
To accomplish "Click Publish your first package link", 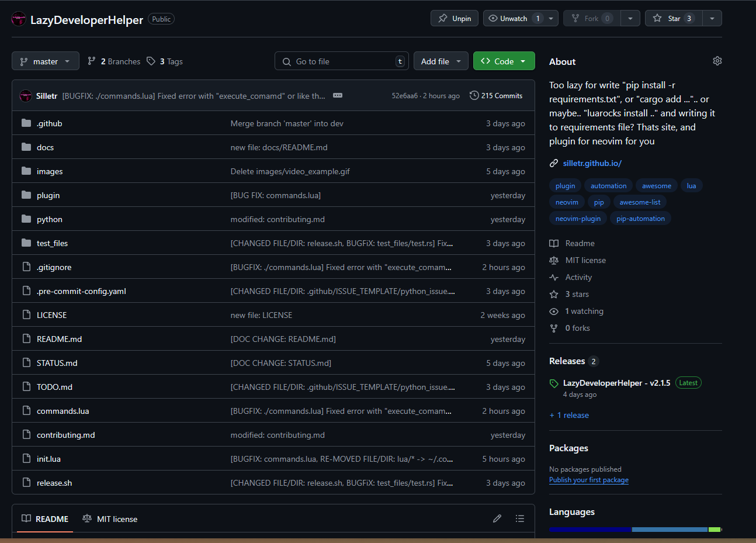I will (x=589, y=480).
